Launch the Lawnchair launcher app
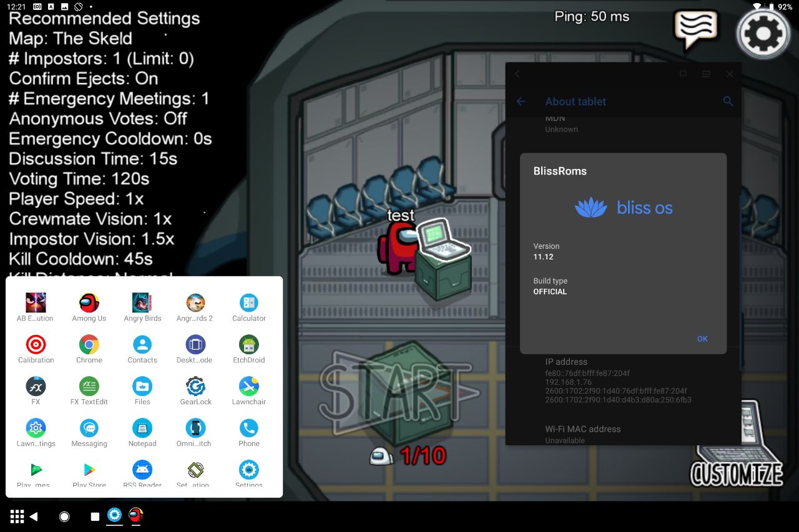The image size is (799, 532). [x=249, y=391]
